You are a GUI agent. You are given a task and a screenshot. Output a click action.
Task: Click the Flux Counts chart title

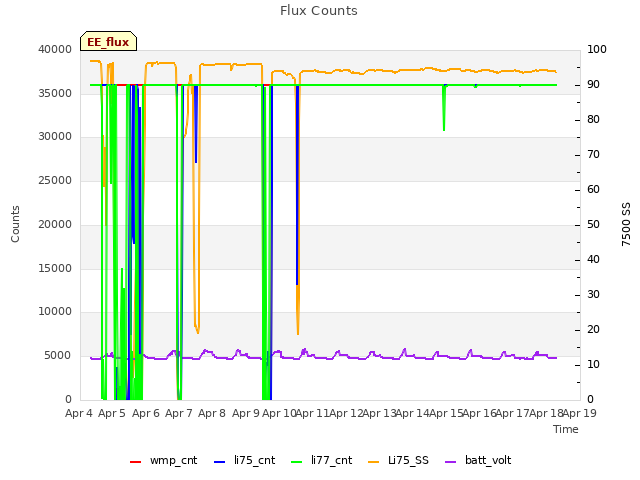click(319, 11)
